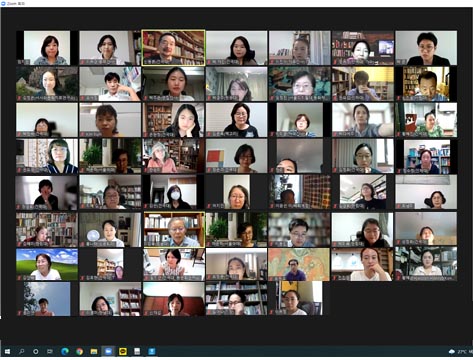Open Task View from the taskbar
The height and width of the screenshot is (360, 473).
[50, 351]
